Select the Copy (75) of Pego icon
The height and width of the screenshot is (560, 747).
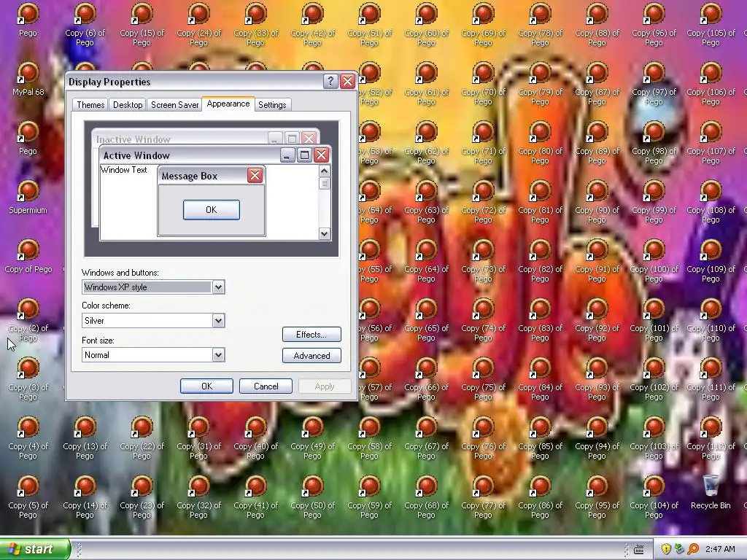pos(483,378)
